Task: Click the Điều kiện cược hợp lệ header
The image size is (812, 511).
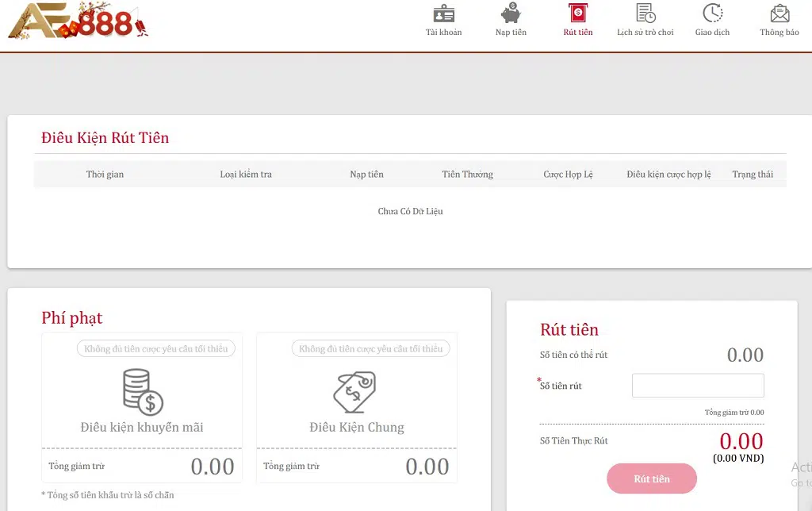Action: (668, 175)
